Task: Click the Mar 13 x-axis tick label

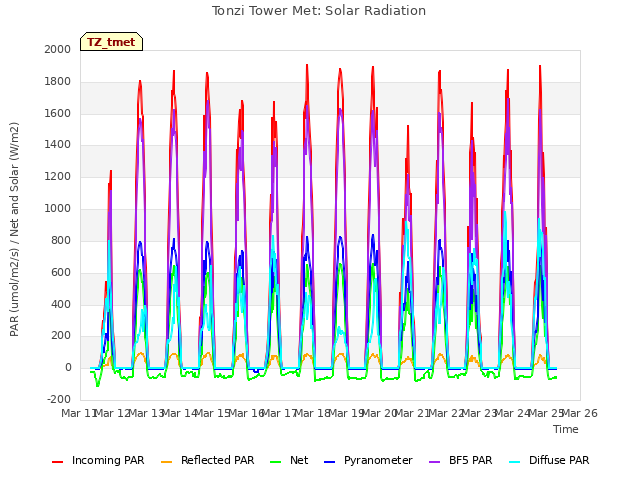Action: 146,413
